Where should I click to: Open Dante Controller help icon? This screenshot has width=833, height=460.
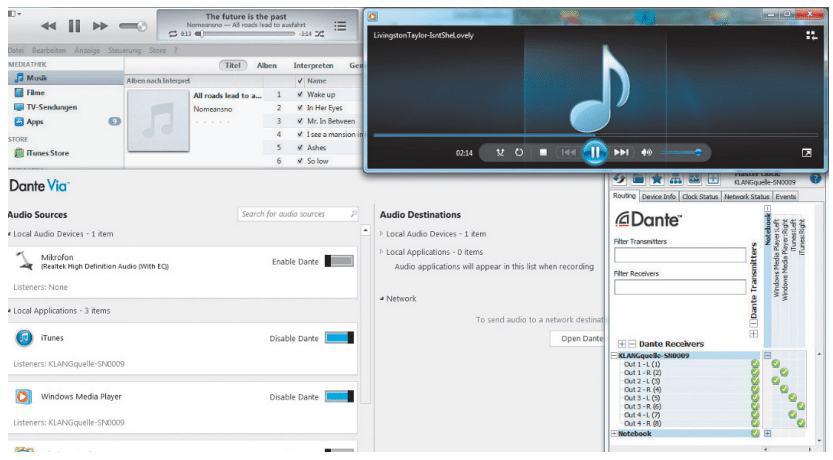[x=815, y=178]
